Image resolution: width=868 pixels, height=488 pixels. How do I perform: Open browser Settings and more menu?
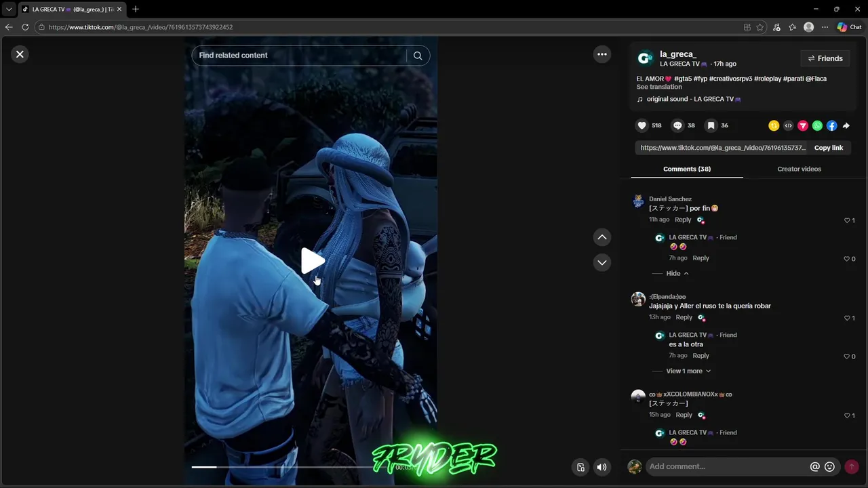(x=825, y=27)
